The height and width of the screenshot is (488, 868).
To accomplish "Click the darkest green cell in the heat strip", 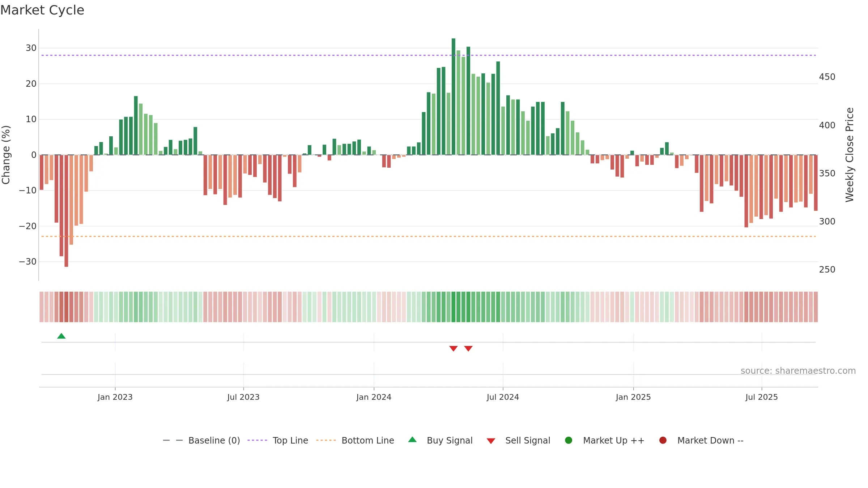I will (454, 307).
